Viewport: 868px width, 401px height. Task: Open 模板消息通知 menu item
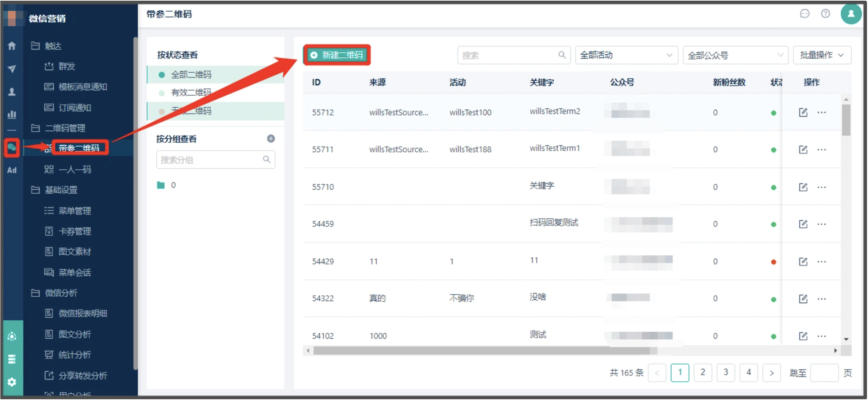tap(76, 87)
